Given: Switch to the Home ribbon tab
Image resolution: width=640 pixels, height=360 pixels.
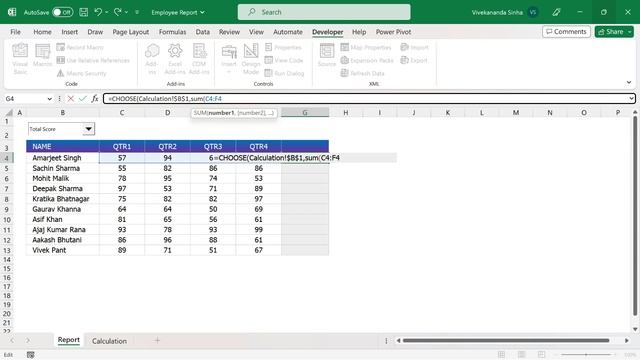Looking at the screenshot, I should [42, 32].
